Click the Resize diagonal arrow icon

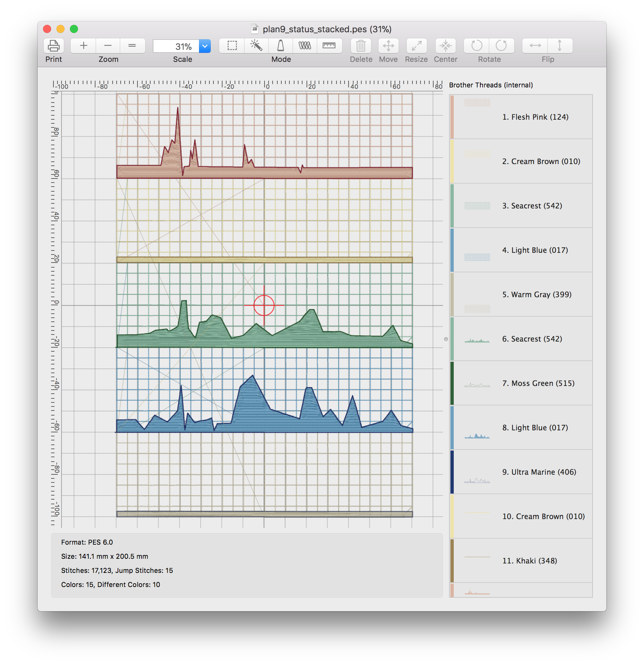[x=416, y=46]
